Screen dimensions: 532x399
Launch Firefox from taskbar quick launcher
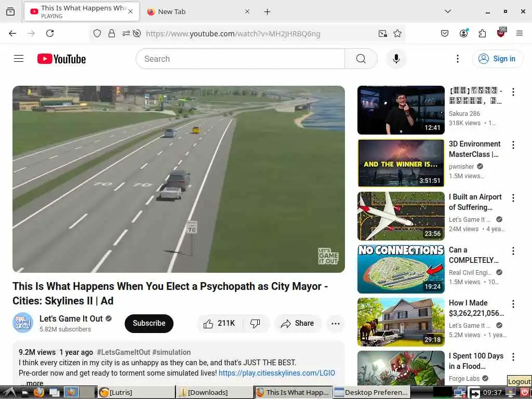click(x=38, y=393)
